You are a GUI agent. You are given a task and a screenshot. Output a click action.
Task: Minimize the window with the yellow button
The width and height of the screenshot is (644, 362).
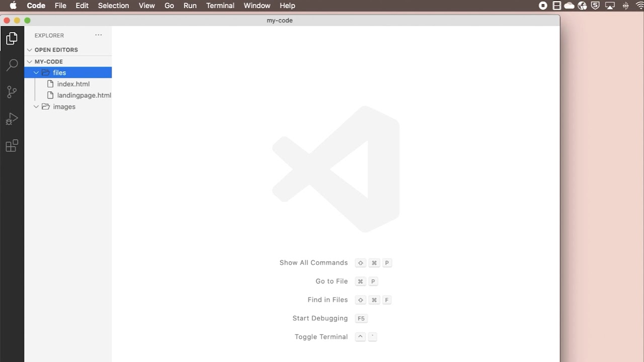pos(17,20)
